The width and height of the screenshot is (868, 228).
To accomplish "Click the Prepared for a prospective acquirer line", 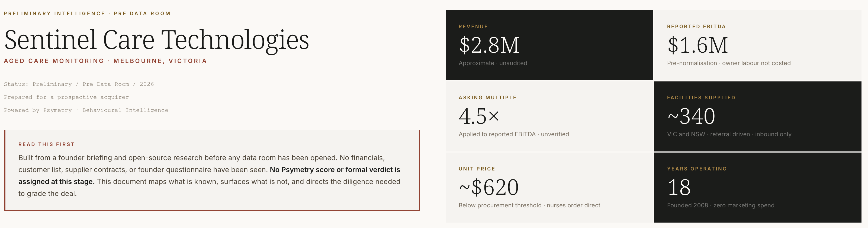I will (66, 97).
